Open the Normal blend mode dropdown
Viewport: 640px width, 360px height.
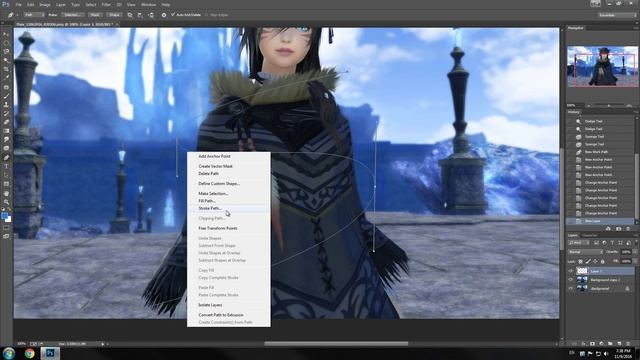(585, 252)
